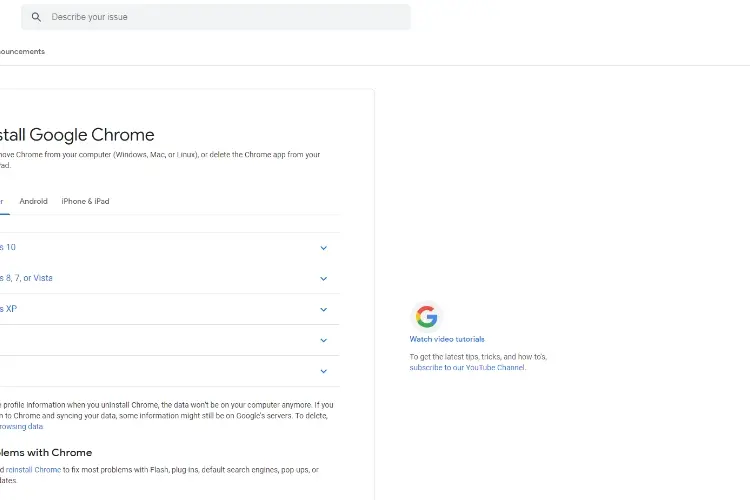The height and width of the screenshot is (500, 750).
Task: Switch to the iPhone & iPad tab
Action: pyautogui.click(x=85, y=201)
